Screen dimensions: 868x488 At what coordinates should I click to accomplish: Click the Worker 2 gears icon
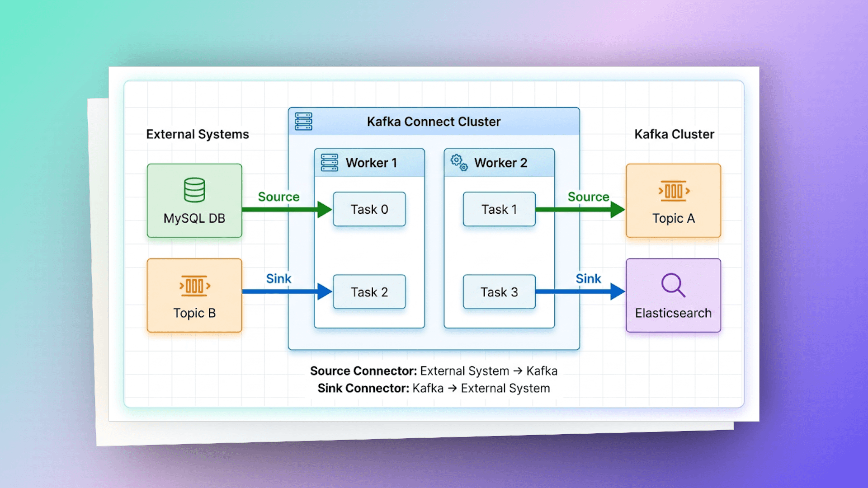tap(459, 163)
